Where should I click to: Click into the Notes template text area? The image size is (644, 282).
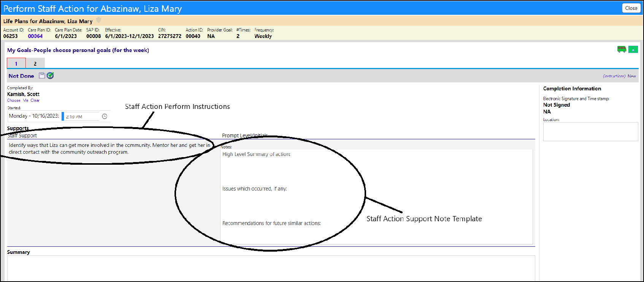[x=376, y=197]
